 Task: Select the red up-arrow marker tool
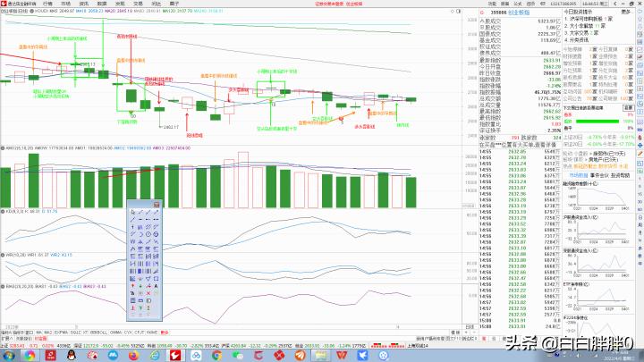(132, 286)
